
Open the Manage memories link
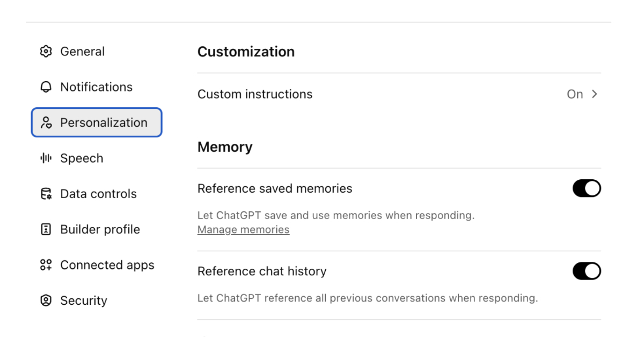click(x=243, y=230)
